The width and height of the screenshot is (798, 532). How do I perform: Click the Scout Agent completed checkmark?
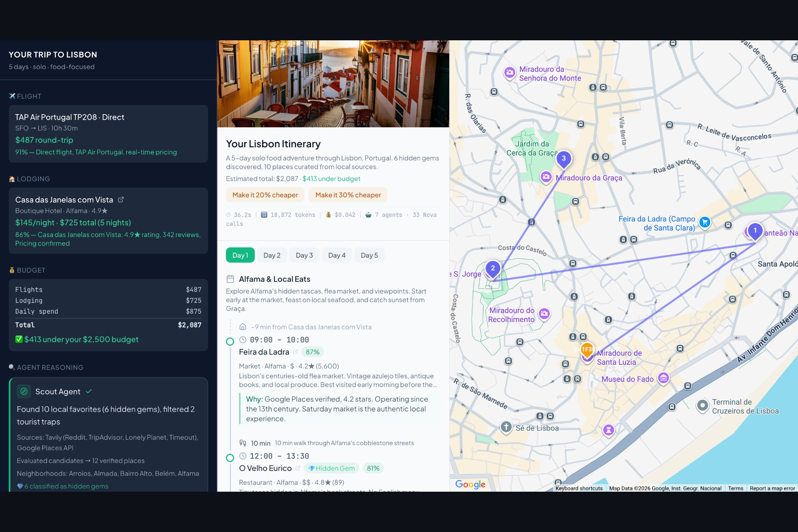[89, 392]
